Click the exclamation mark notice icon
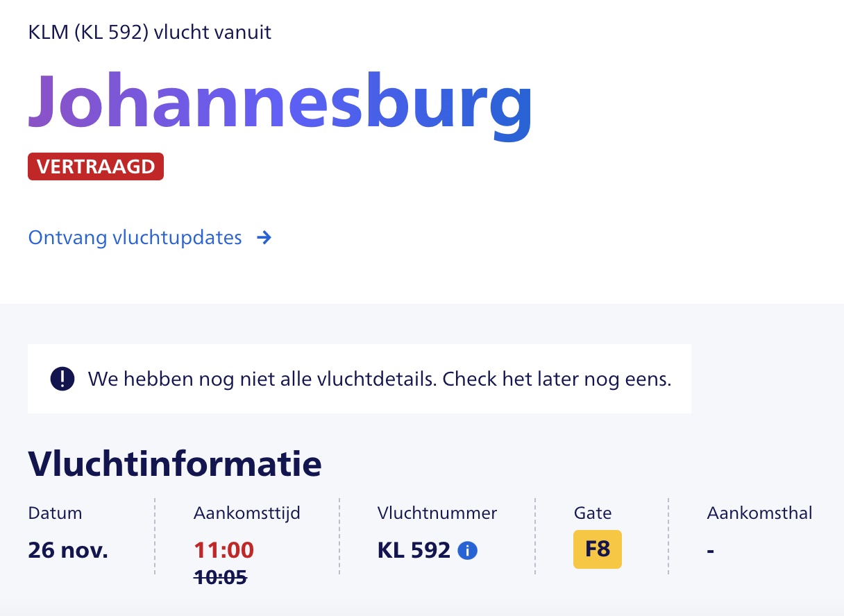Image resolution: width=844 pixels, height=616 pixels. [62, 379]
